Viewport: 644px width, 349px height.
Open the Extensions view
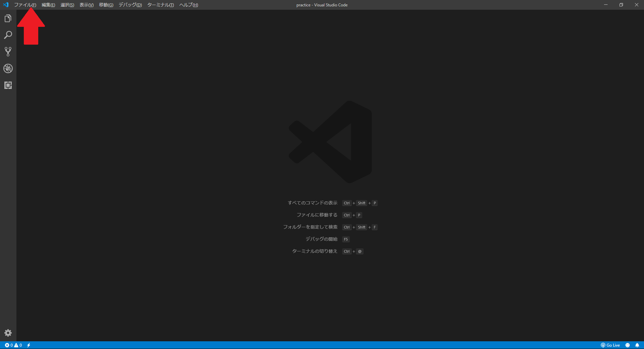[8, 85]
